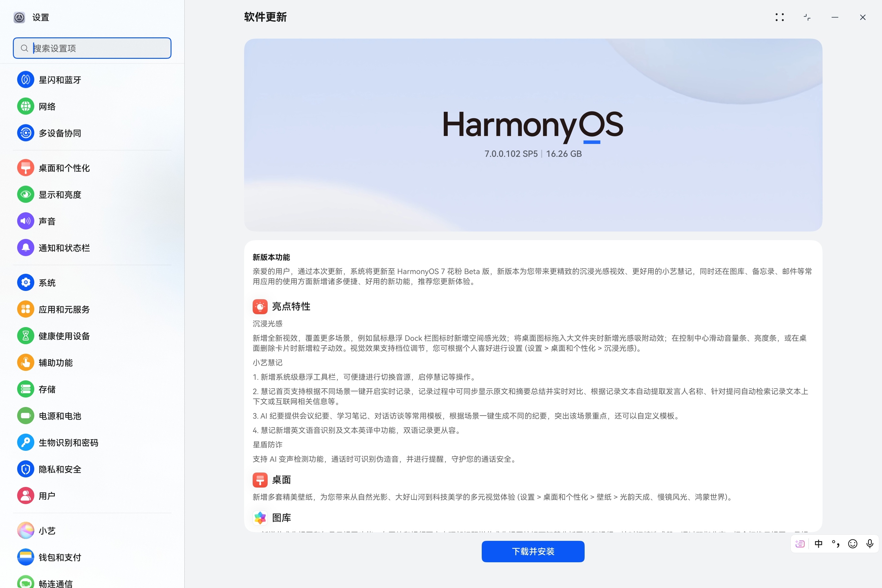The width and height of the screenshot is (882, 588).
Task: Click the four-dot window layout icon
Action: 780,17
